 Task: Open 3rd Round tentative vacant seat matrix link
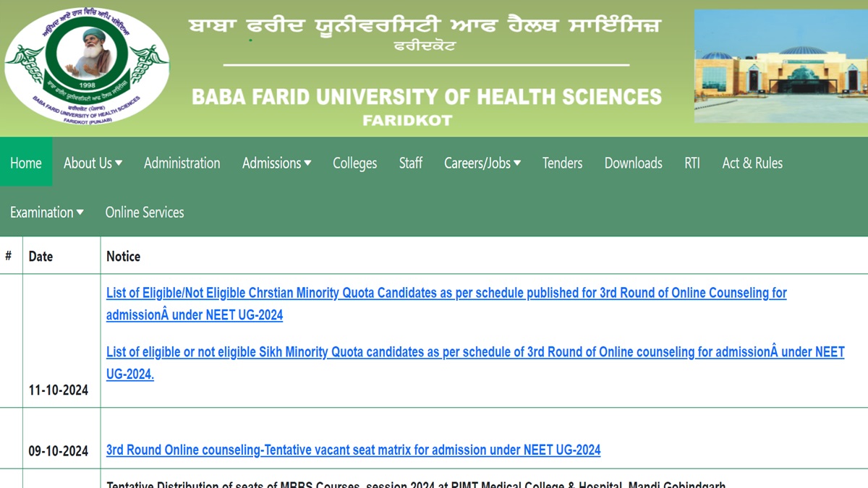pos(353,450)
